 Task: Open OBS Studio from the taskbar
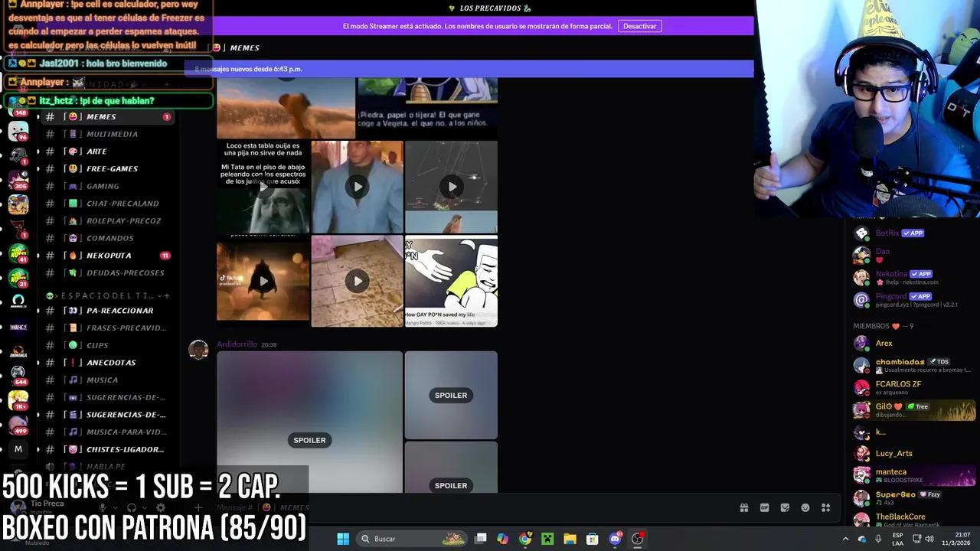[637, 539]
